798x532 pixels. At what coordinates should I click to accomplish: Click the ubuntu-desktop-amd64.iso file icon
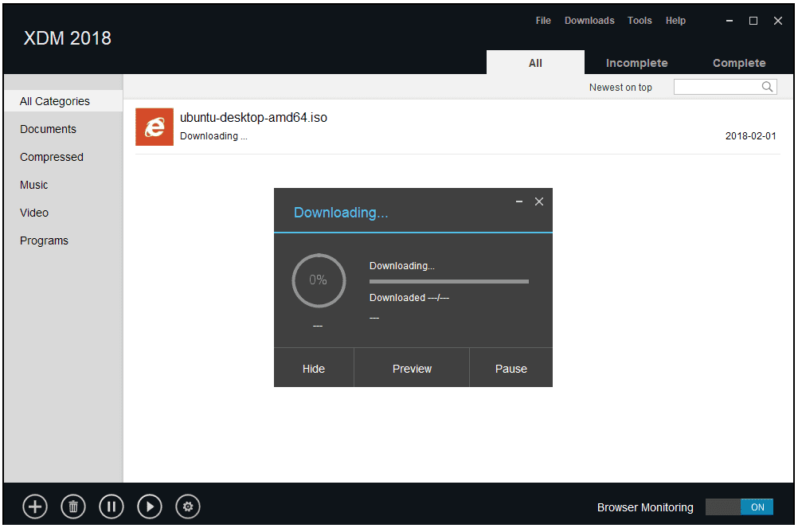coord(155,127)
